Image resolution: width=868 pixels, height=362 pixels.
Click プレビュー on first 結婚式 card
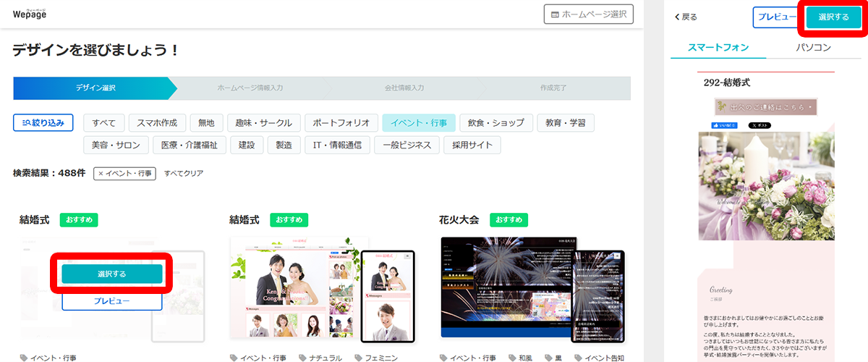[x=111, y=300]
